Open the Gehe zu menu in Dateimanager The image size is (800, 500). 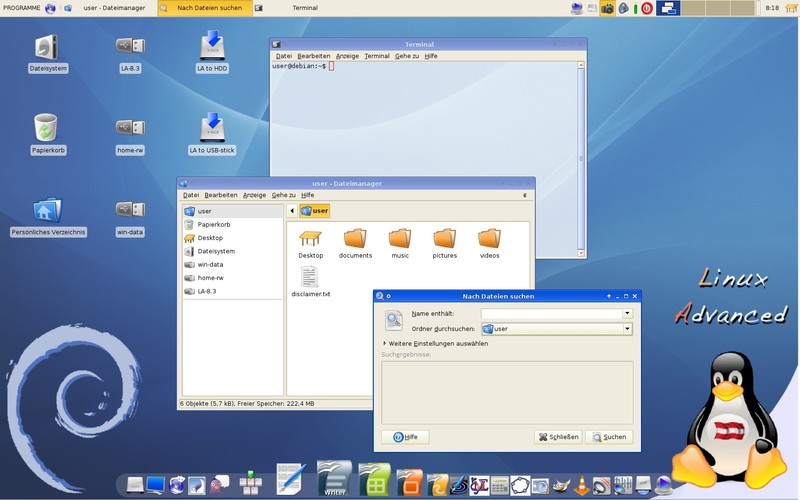tap(284, 195)
